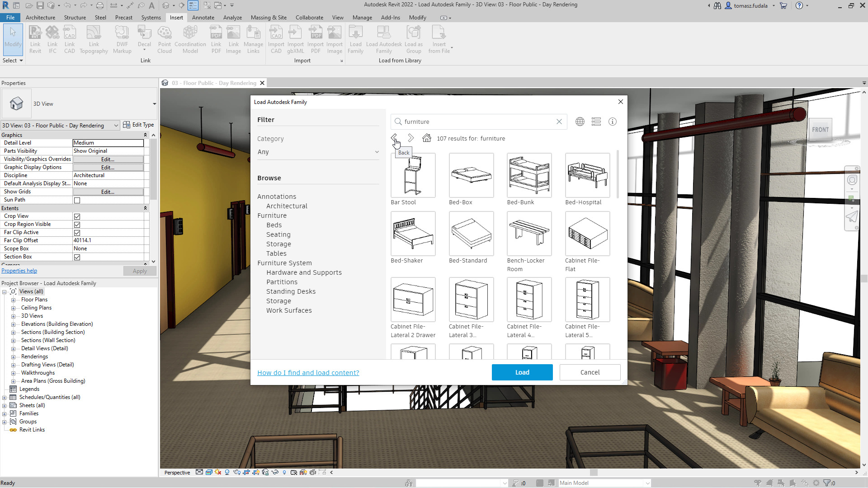Click the DWF Markup ribbon icon
868x488 pixels.
tap(122, 39)
